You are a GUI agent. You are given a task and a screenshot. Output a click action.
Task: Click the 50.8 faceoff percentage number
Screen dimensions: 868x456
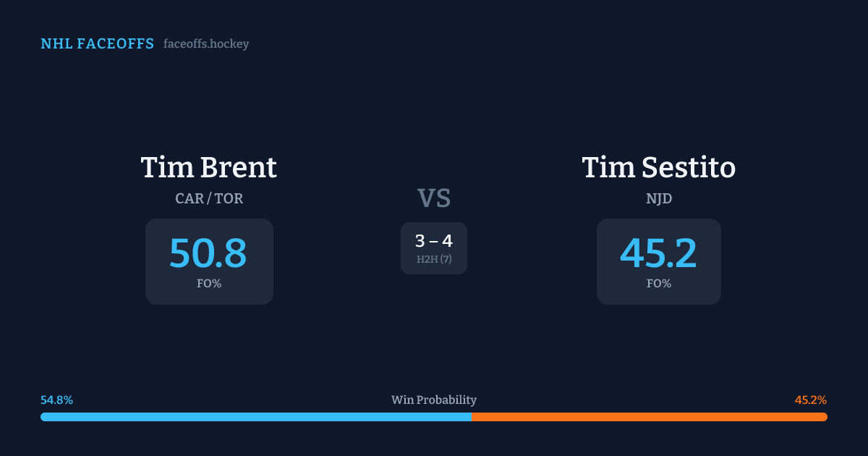[x=208, y=253]
